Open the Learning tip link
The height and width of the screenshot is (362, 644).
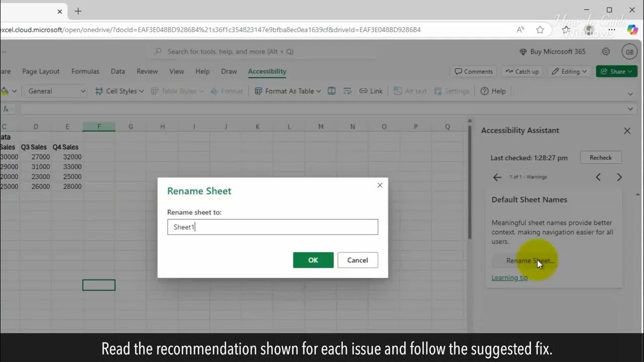[509, 277]
